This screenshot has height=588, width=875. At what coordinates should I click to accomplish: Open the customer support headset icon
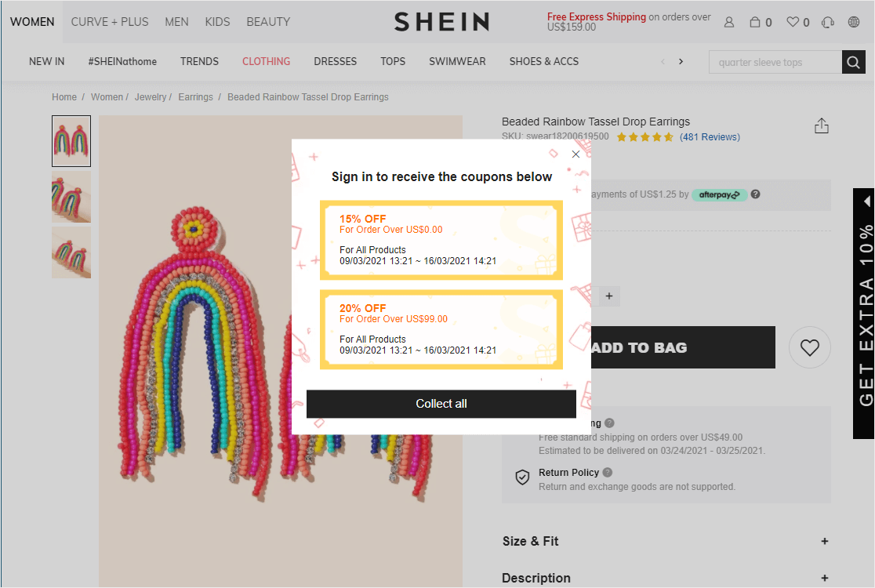828,22
